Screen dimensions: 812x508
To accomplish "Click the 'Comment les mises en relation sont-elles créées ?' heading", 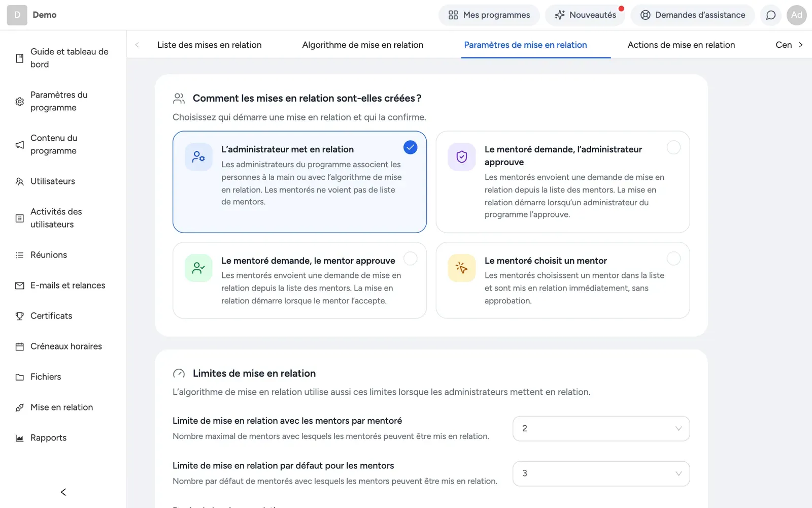I will [307, 99].
